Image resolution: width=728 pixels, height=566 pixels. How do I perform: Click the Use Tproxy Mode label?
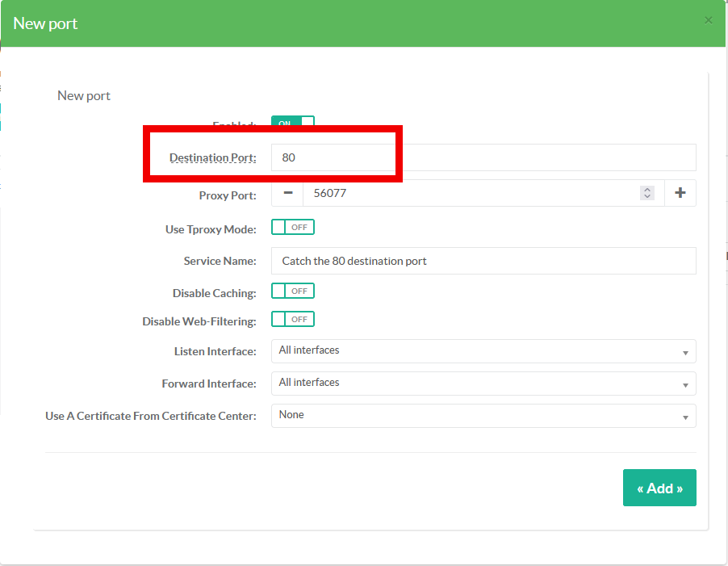point(211,229)
